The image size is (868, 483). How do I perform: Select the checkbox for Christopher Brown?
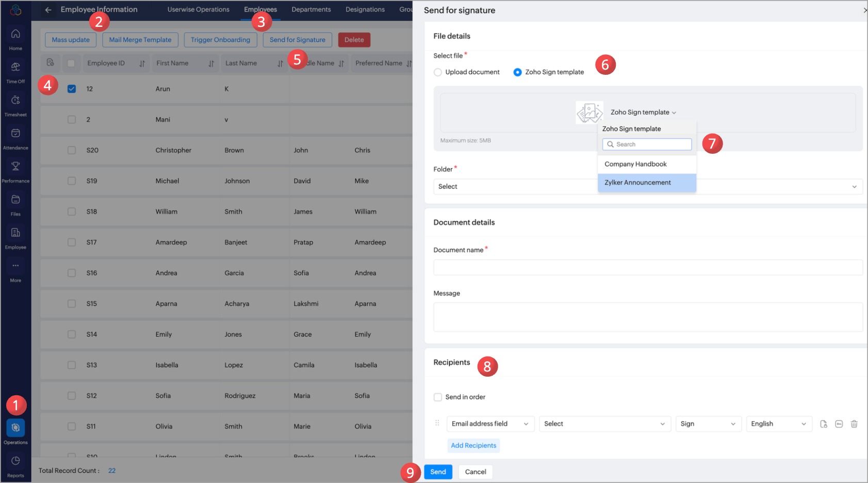click(72, 150)
